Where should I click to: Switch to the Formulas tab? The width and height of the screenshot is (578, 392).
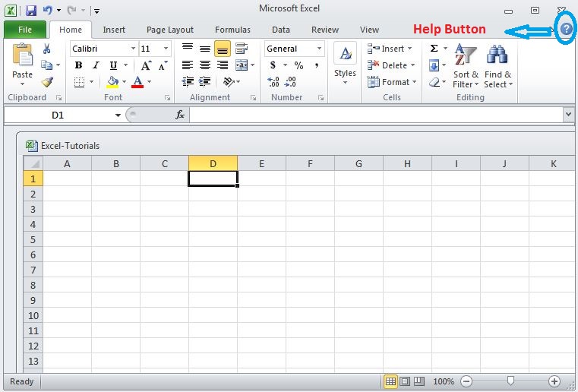232,30
